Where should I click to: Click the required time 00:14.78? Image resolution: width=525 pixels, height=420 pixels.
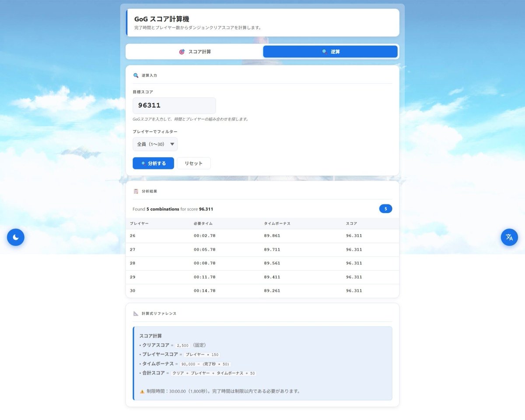[204, 291]
